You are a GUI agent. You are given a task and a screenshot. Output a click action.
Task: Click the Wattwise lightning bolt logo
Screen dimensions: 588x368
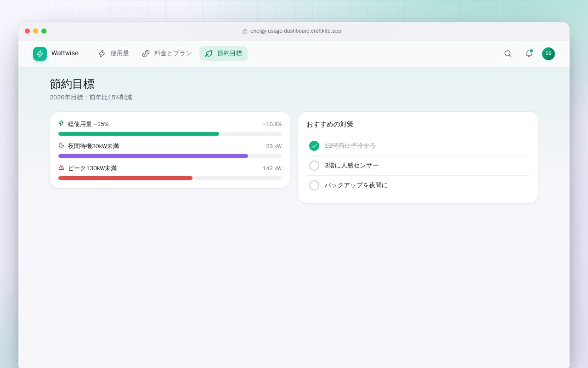tap(40, 54)
